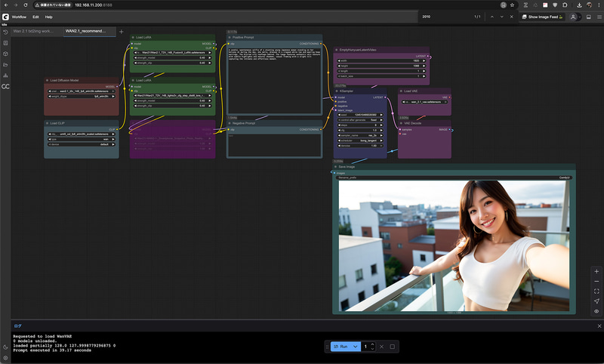Select the WAN2.1_recommend workflow tab
Viewport: 604px width, 364px height.
point(89,31)
